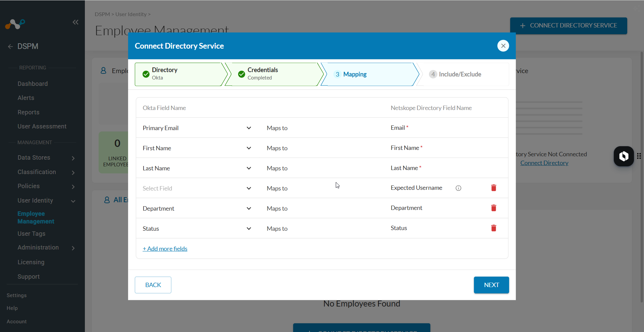Click the BACK button
Viewport: 644px width, 332px height.
pos(153,285)
